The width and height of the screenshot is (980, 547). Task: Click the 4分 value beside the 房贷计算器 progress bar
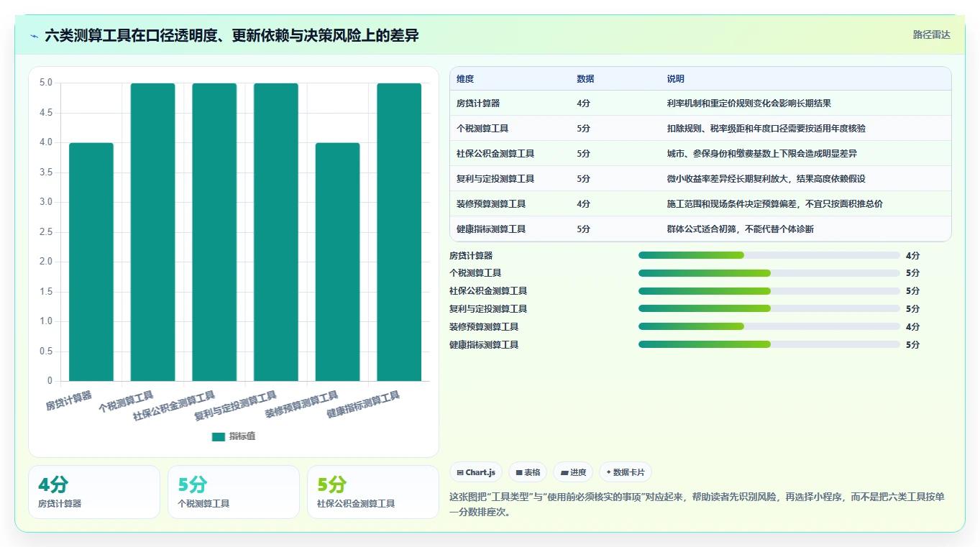tap(912, 255)
